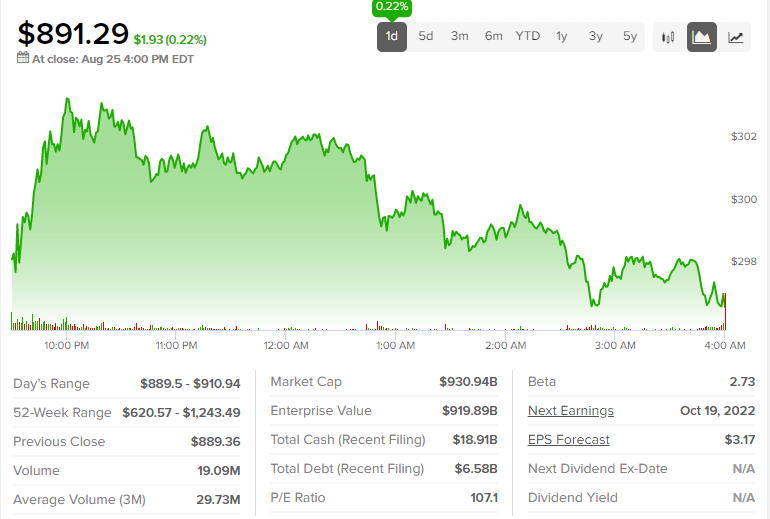The width and height of the screenshot is (770, 519).
Task: Click the calendar icon beside At close
Action: click(23, 58)
